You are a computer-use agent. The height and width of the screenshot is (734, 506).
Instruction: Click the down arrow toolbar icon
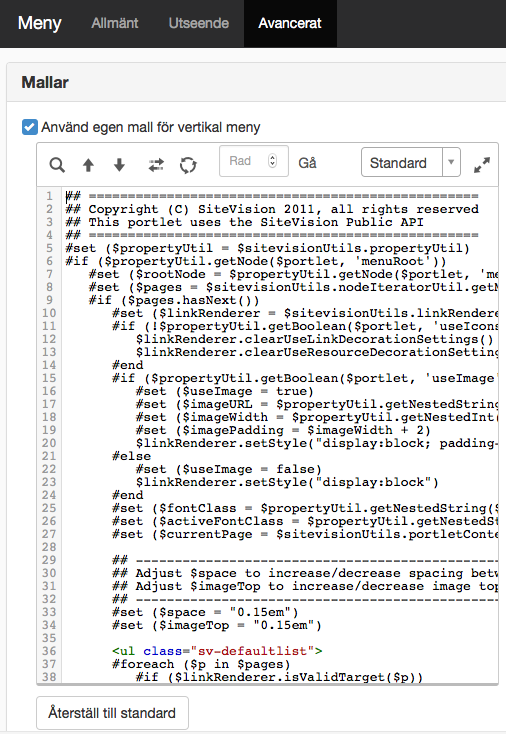(119, 165)
